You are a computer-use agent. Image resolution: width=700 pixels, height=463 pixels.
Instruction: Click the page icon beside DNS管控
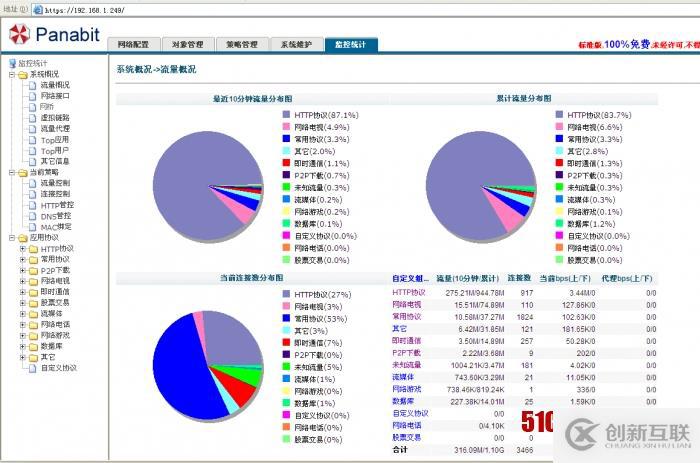coord(33,216)
